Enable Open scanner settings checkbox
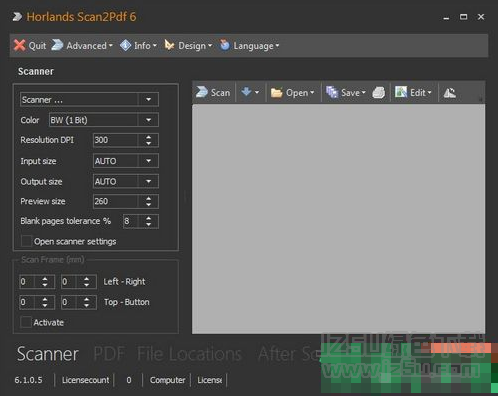This screenshot has width=498, height=396. click(26, 241)
